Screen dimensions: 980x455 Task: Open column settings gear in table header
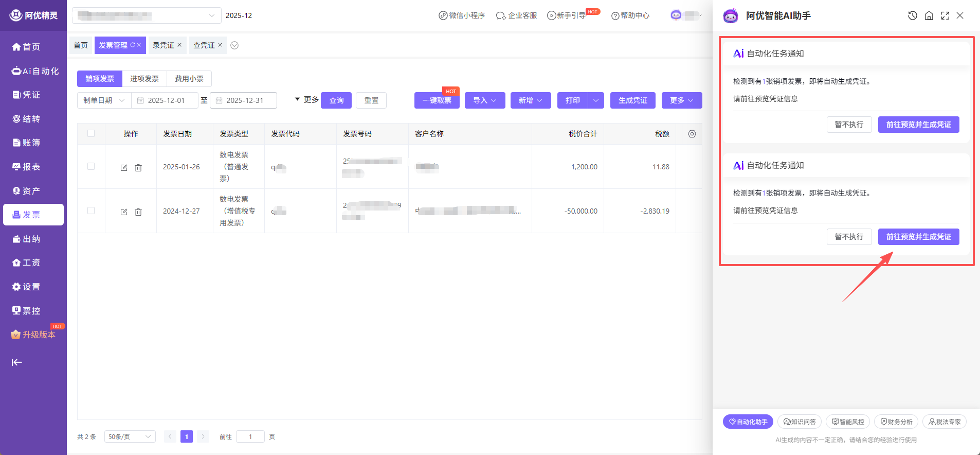coord(692,134)
